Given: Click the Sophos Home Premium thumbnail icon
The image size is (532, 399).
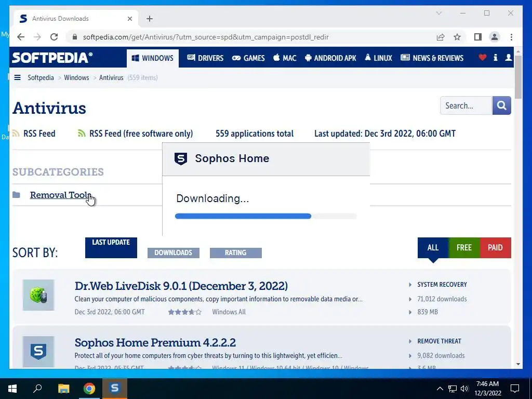Looking at the screenshot, I should [x=38, y=352].
